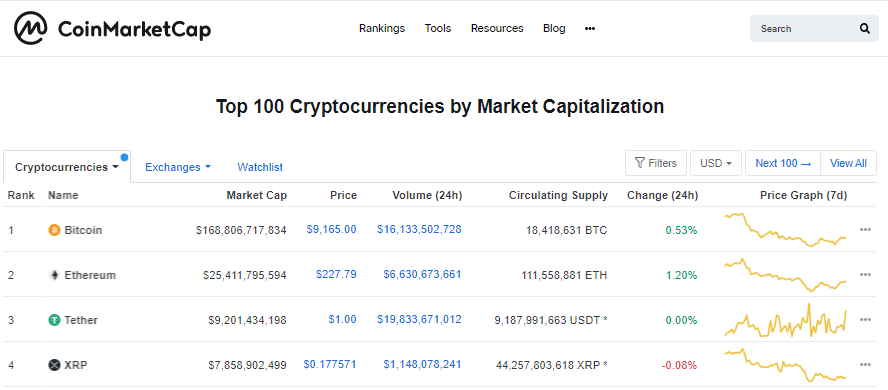
Task: Open the Rankings menu item
Action: point(382,28)
